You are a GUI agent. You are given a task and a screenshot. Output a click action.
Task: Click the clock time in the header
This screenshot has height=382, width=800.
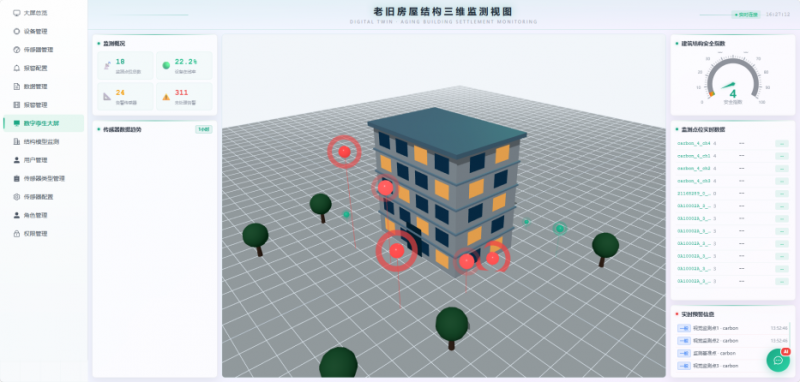click(778, 15)
